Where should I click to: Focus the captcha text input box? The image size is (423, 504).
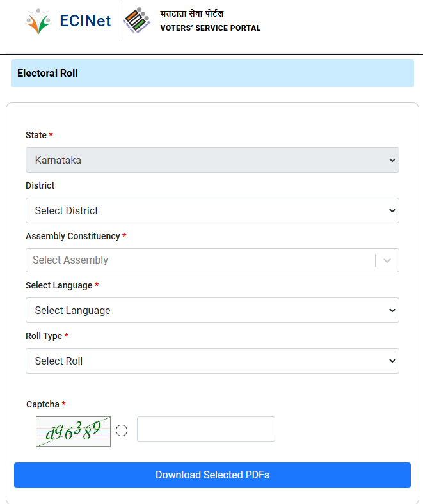(205, 429)
